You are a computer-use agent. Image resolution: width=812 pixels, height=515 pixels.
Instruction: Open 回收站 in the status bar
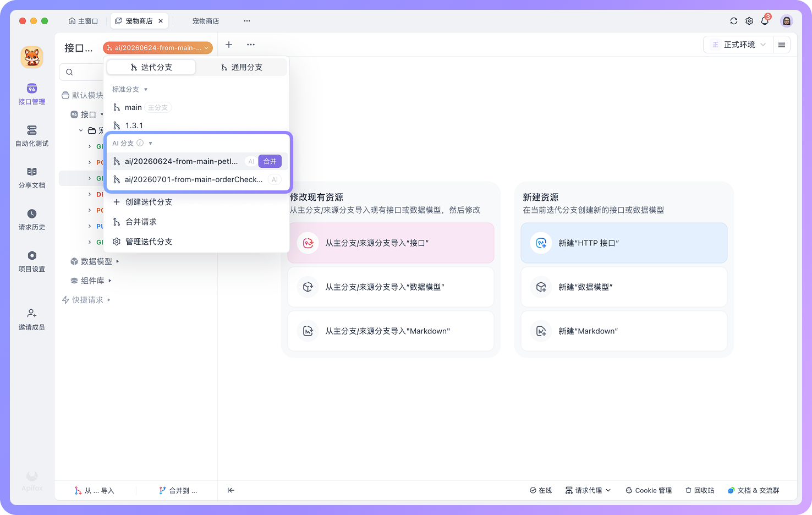(700, 490)
